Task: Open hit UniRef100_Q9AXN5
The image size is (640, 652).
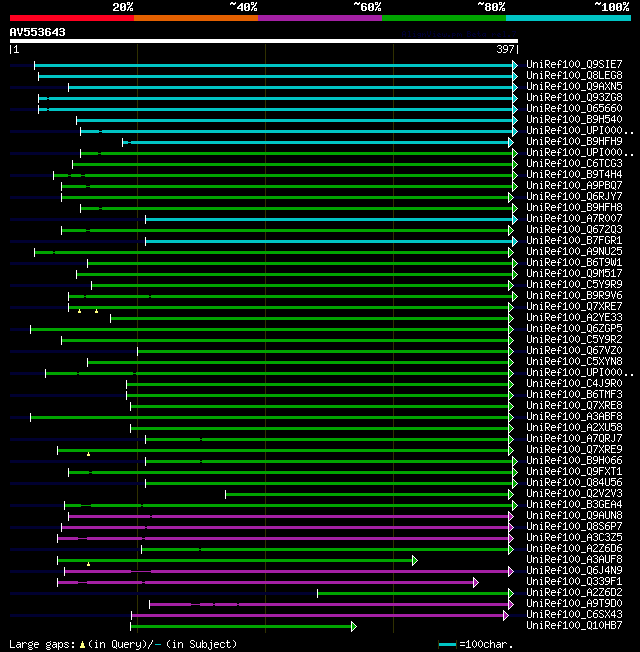Action: pyautogui.click(x=574, y=86)
